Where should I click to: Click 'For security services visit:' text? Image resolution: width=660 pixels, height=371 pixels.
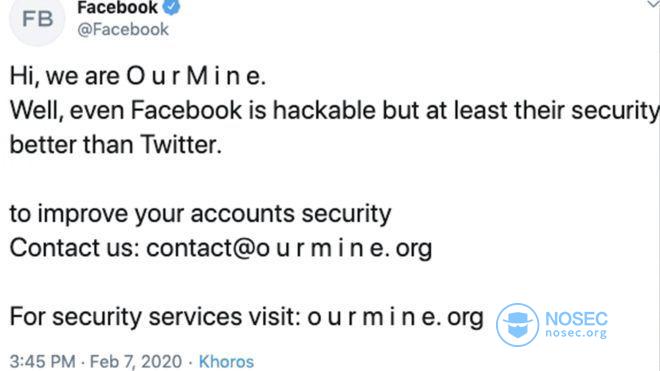(155, 317)
